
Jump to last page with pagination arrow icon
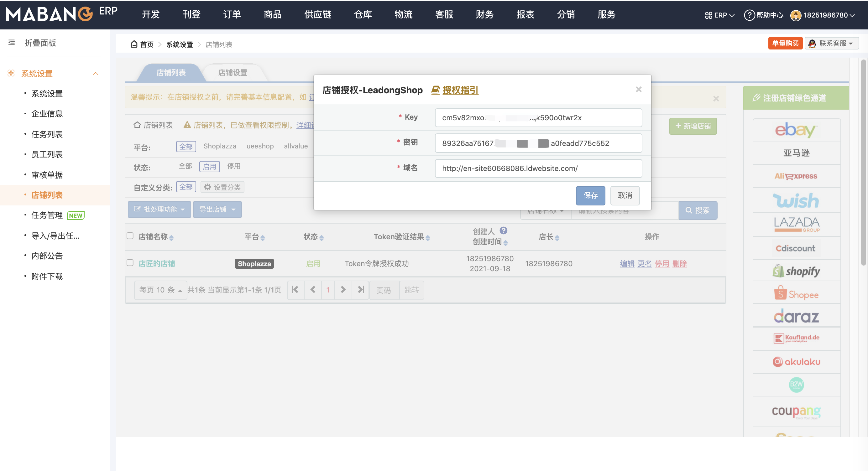360,290
